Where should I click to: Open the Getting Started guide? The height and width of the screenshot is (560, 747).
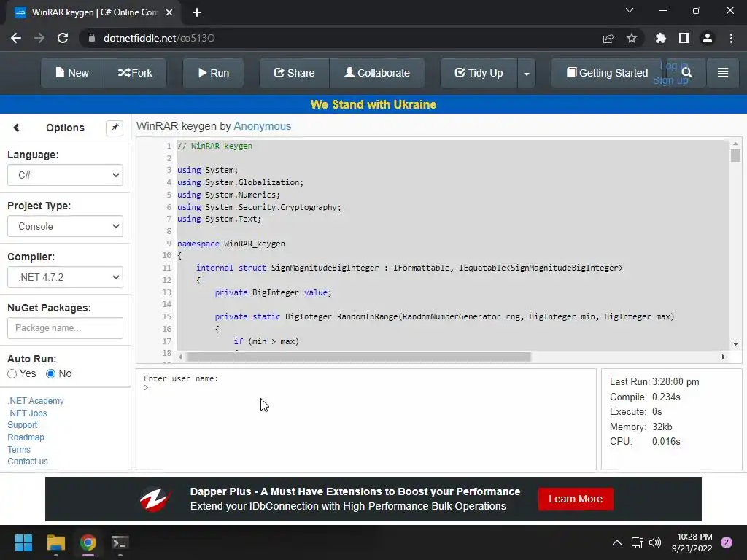coord(607,73)
